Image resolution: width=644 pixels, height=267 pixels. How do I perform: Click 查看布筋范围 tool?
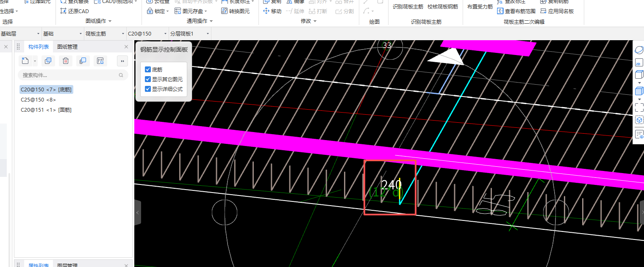pyautogui.click(x=516, y=11)
